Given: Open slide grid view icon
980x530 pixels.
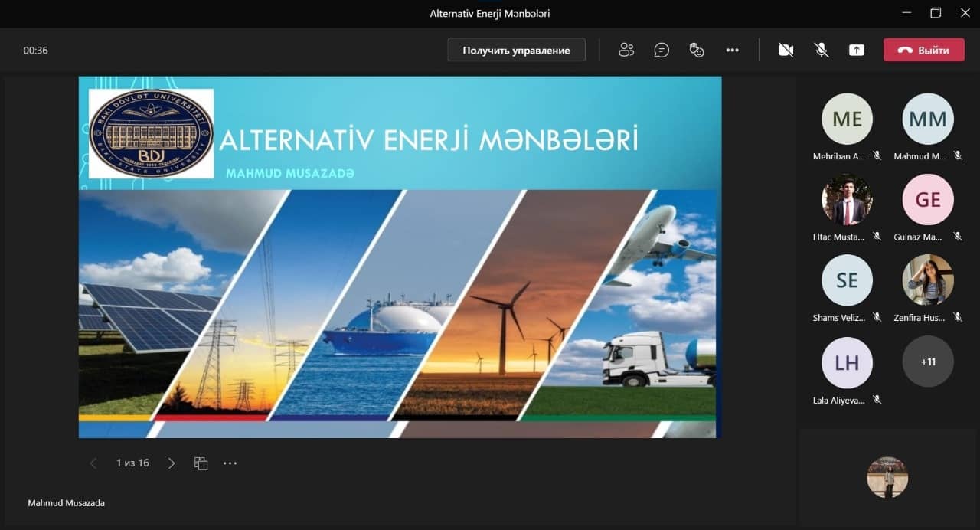Looking at the screenshot, I should (201, 463).
